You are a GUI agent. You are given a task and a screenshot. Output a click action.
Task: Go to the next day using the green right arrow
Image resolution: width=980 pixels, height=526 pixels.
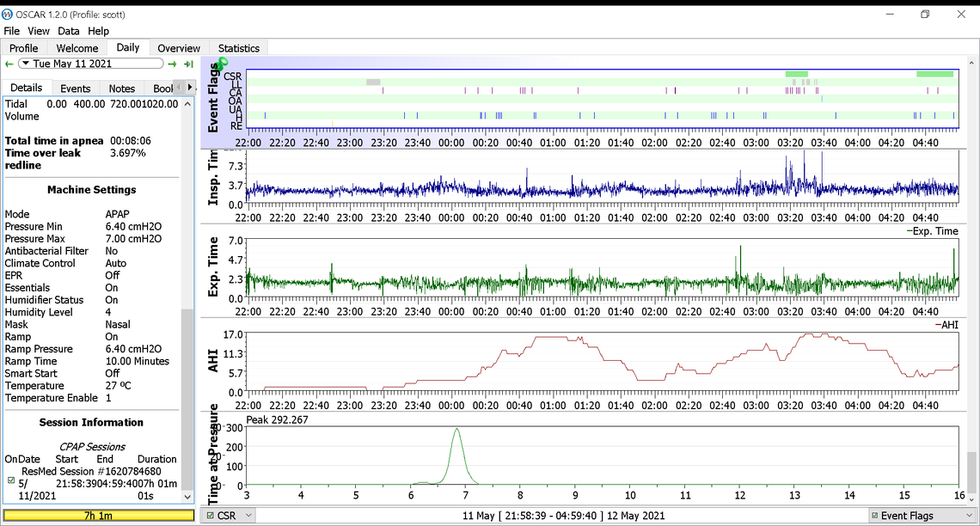[x=172, y=64]
